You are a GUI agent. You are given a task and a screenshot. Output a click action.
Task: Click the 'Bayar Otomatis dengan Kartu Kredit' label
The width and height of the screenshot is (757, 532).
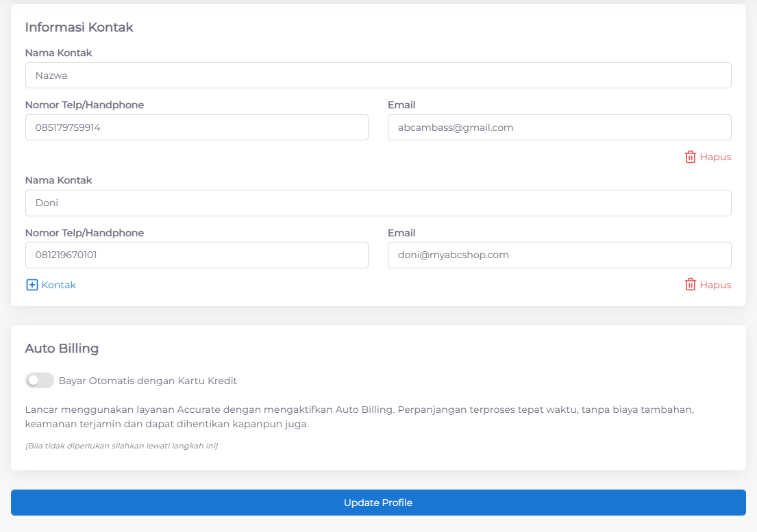click(148, 381)
